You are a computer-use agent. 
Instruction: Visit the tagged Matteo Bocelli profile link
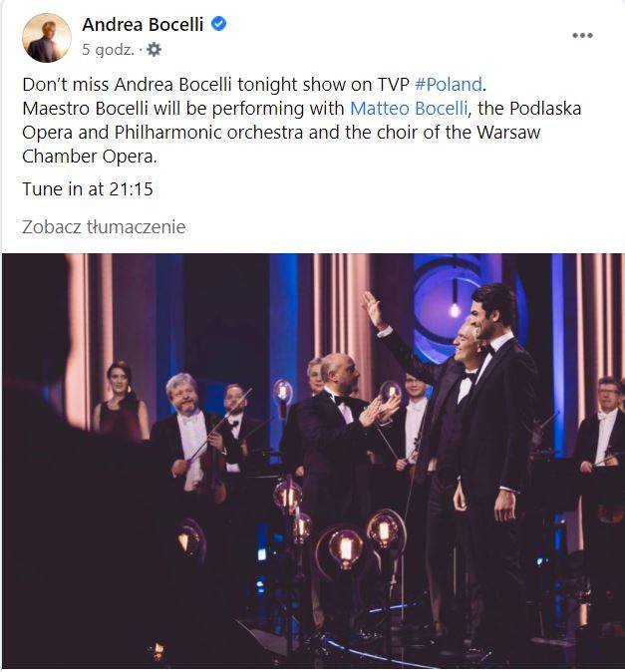409,109
